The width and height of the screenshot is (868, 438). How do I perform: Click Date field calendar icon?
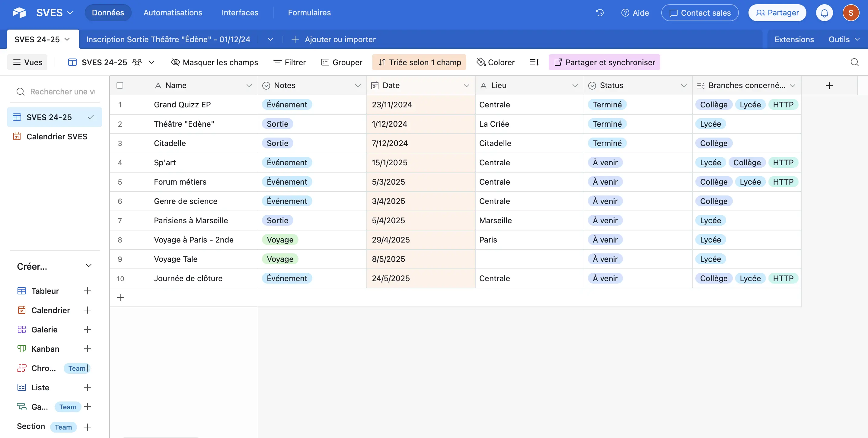(x=375, y=85)
